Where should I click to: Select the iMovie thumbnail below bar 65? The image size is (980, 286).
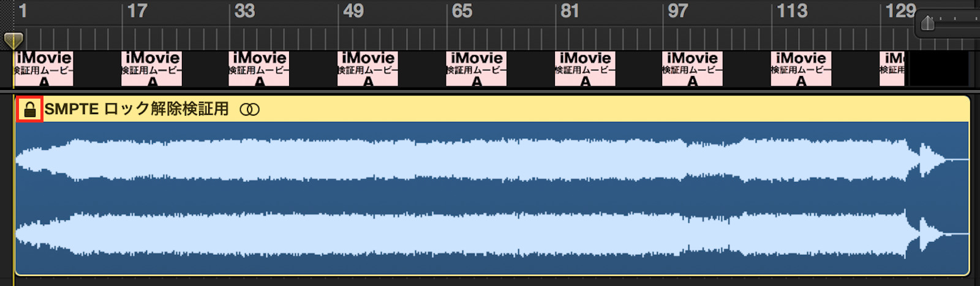tap(477, 68)
